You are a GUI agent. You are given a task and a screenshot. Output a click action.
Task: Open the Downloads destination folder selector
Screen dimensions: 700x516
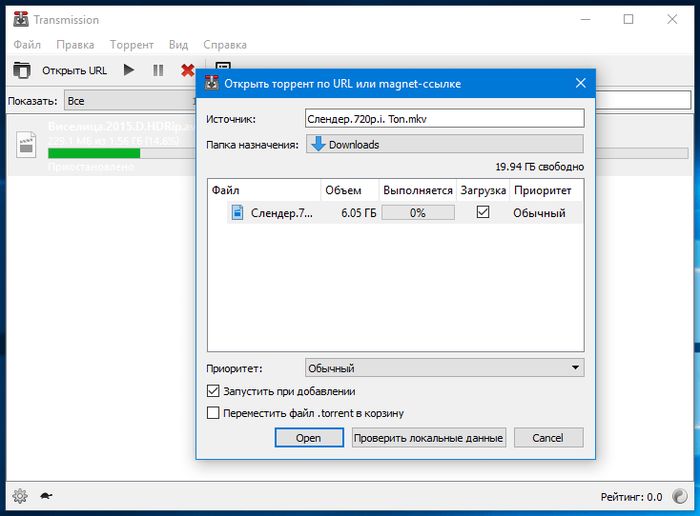(x=444, y=144)
